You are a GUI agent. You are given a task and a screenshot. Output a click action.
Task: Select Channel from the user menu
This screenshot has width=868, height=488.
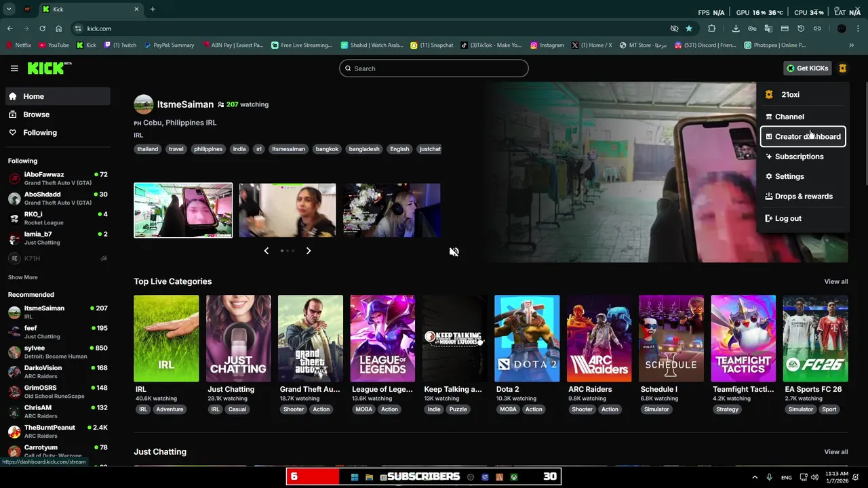coord(803,117)
